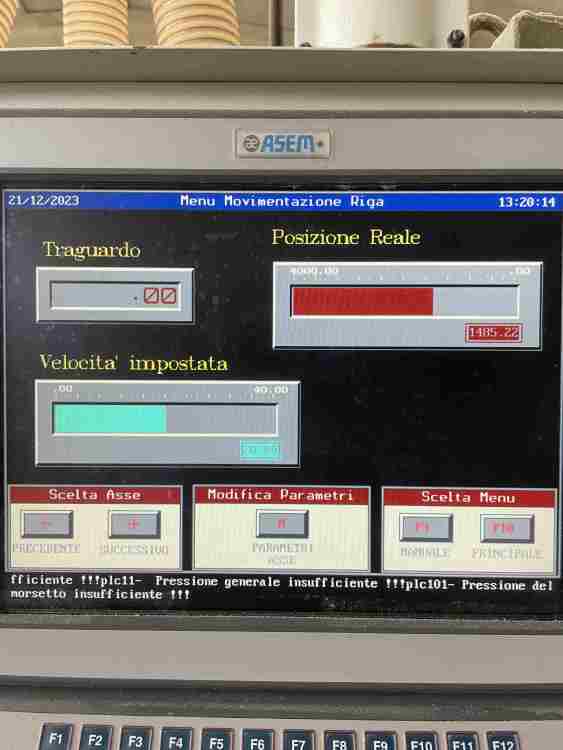
Task: Click the cyan Velocita' impostata bar
Action: (x=165, y=419)
